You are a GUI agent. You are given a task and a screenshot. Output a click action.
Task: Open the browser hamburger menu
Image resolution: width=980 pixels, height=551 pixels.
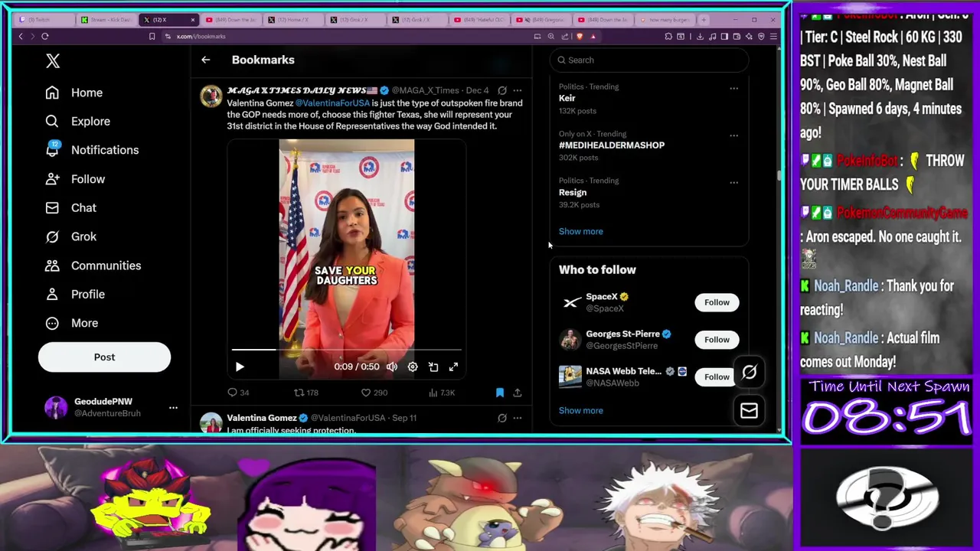[x=773, y=36]
